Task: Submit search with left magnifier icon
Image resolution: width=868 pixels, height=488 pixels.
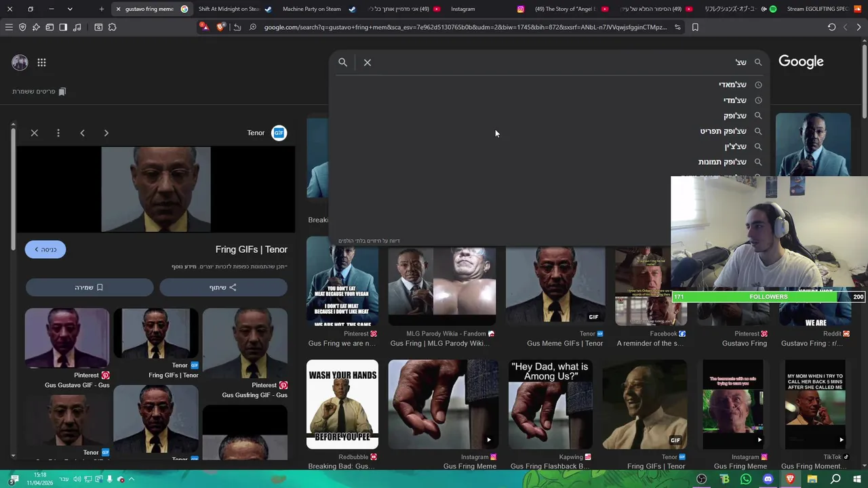Action: pyautogui.click(x=342, y=62)
